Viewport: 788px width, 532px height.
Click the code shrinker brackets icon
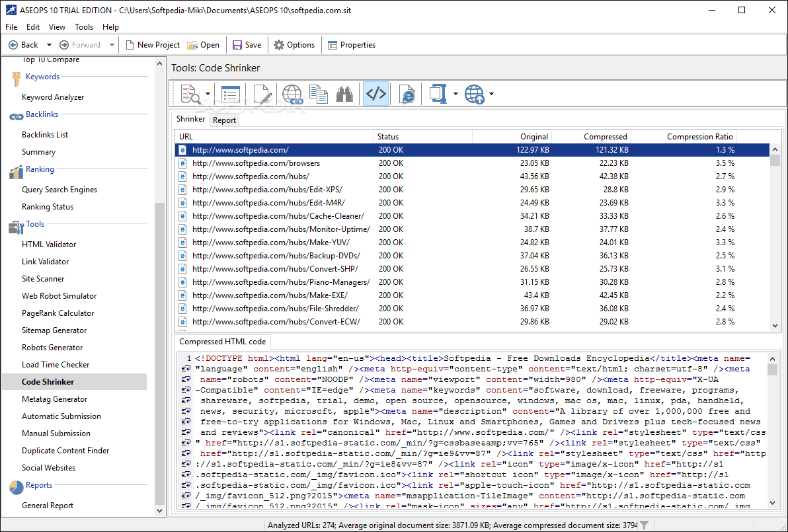(376, 94)
